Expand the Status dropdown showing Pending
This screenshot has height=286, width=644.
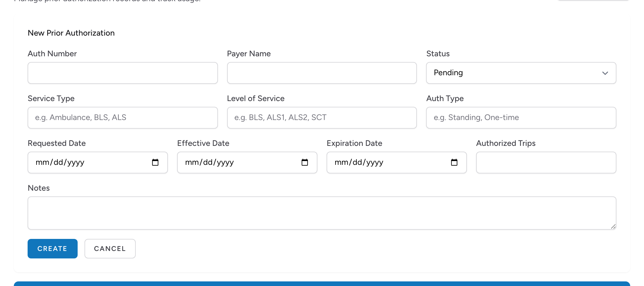(x=521, y=73)
